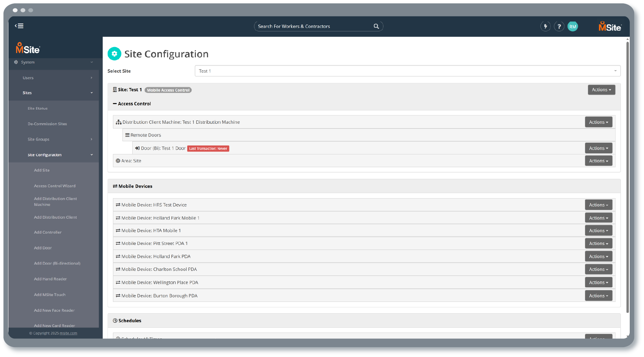The height and width of the screenshot is (357, 644).
Task: Click the question mark help icon
Action: pos(559,26)
